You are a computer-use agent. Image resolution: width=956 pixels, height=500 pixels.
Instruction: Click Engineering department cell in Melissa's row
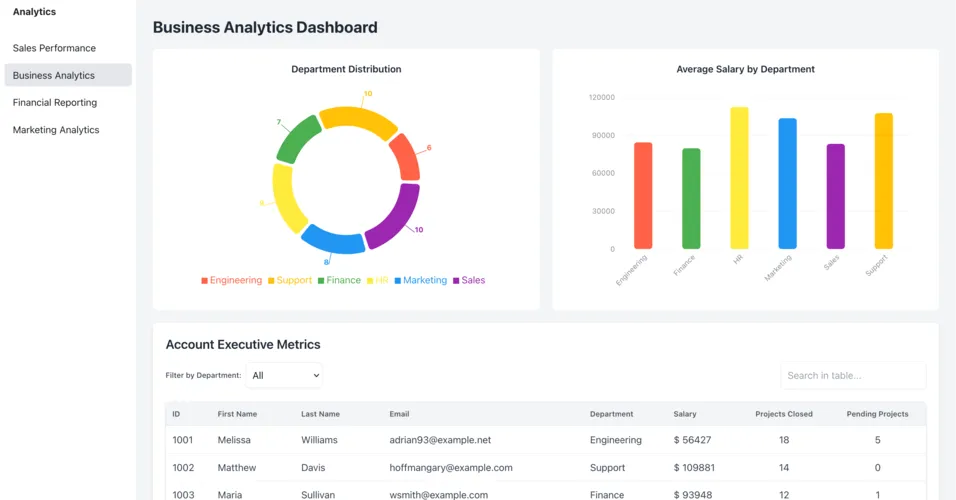[x=616, y=440]
